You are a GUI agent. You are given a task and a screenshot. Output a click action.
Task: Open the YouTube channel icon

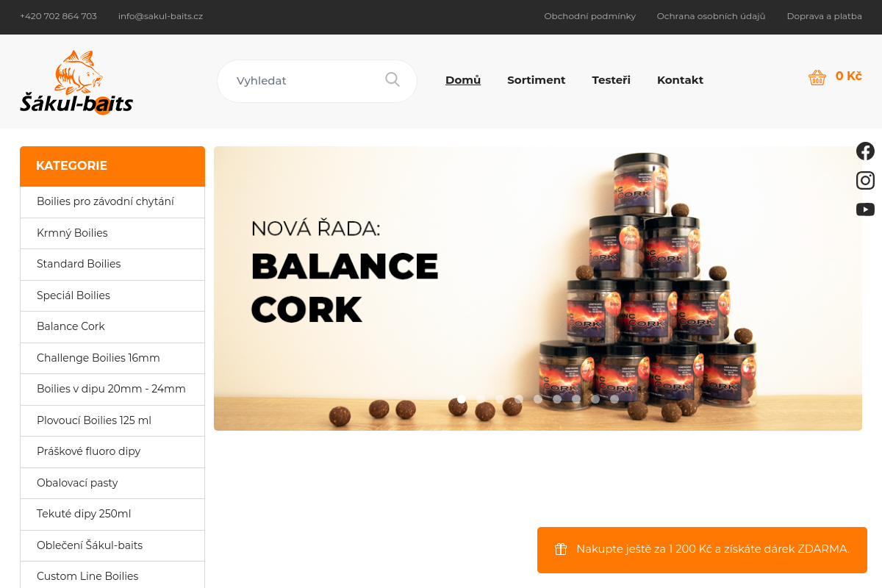tap(865, 209)
